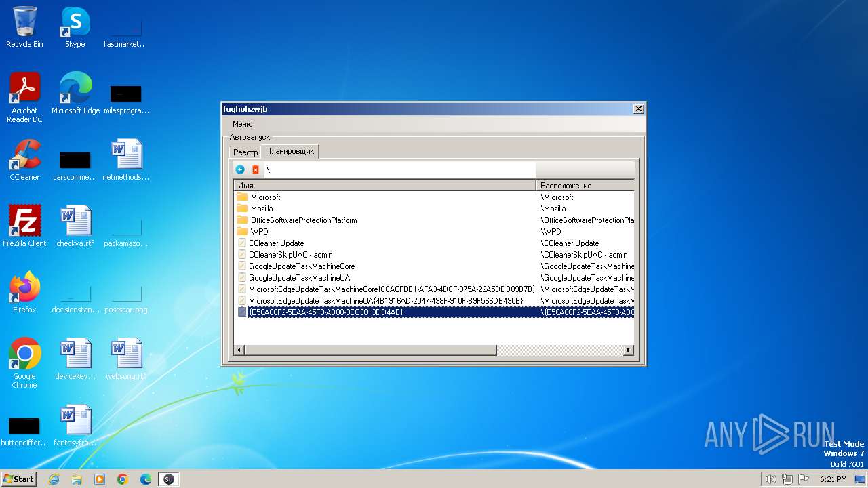Screen dimensions: 868x488
Task: Open Firefox desktop shortcut
Action: pyautogui.click(x=24, y=293)
